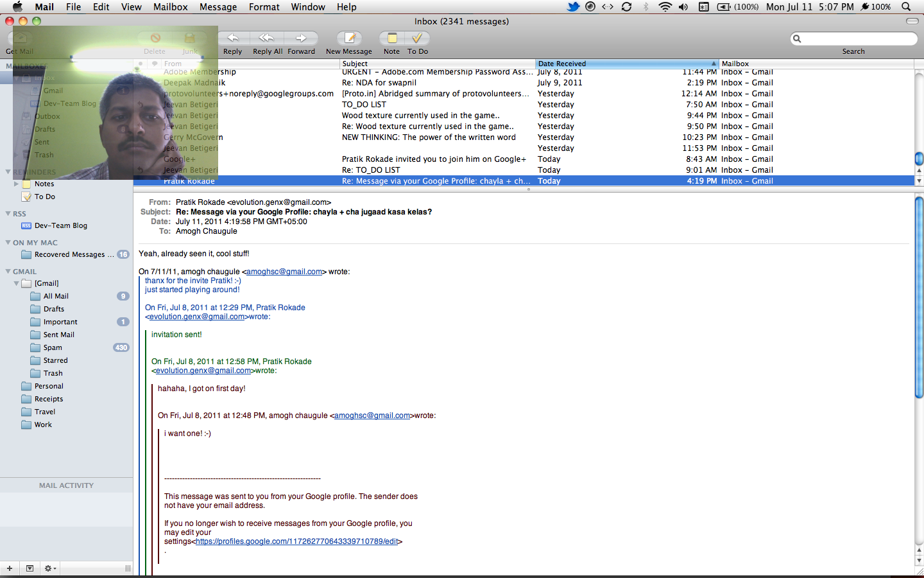924x578 pixels.
Task: Sort messages by Date Received column
Action: coord(627,64)
